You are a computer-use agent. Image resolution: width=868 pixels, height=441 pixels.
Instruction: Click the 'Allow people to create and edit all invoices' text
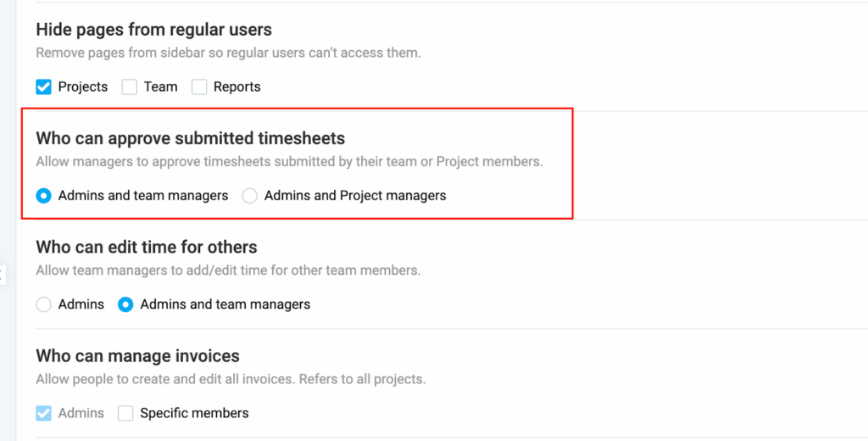(x=230, y=379)
